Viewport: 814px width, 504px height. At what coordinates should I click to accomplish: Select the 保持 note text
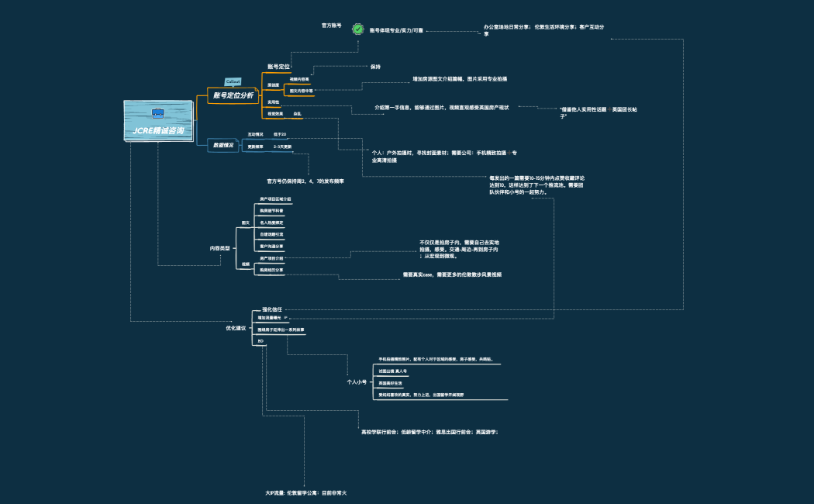[x=375, y=67]
